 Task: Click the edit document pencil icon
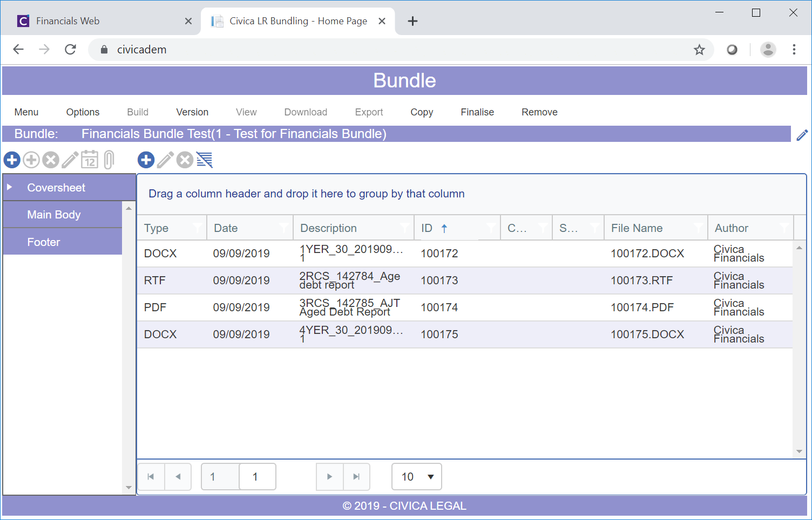[166, 160]
